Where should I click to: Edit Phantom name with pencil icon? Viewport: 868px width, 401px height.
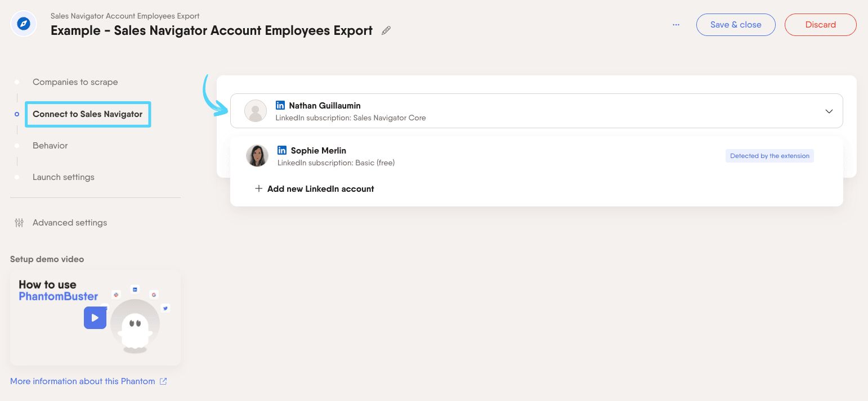[386, 31]
